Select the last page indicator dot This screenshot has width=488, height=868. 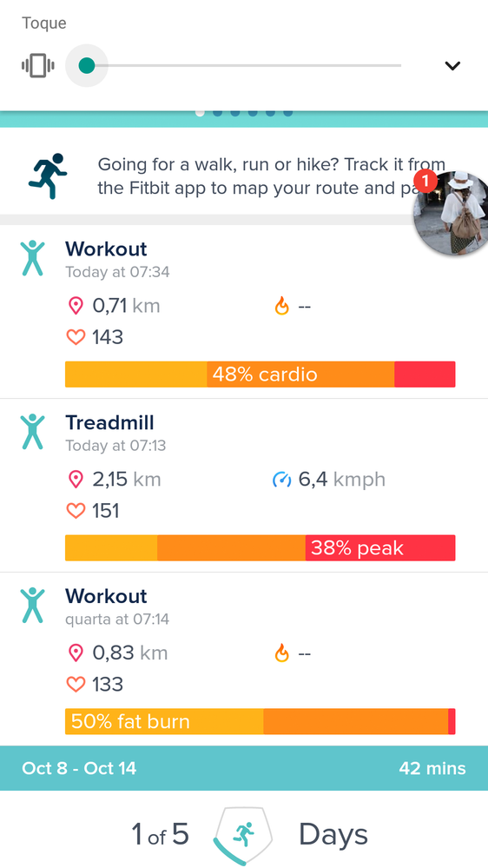(287, 113)
